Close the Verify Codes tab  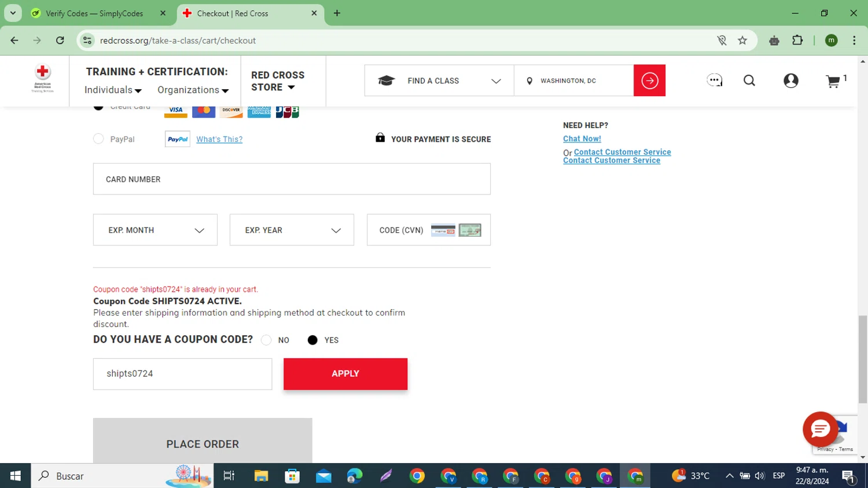point(163,13)
